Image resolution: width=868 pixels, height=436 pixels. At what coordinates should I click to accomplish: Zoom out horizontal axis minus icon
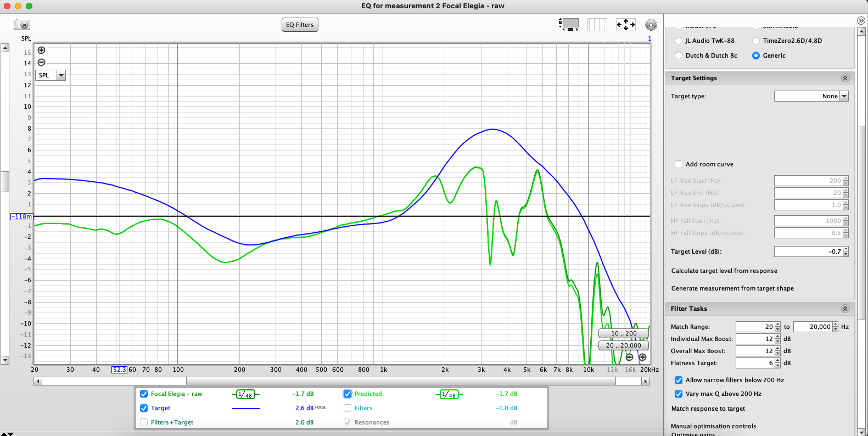coord(630,357)
